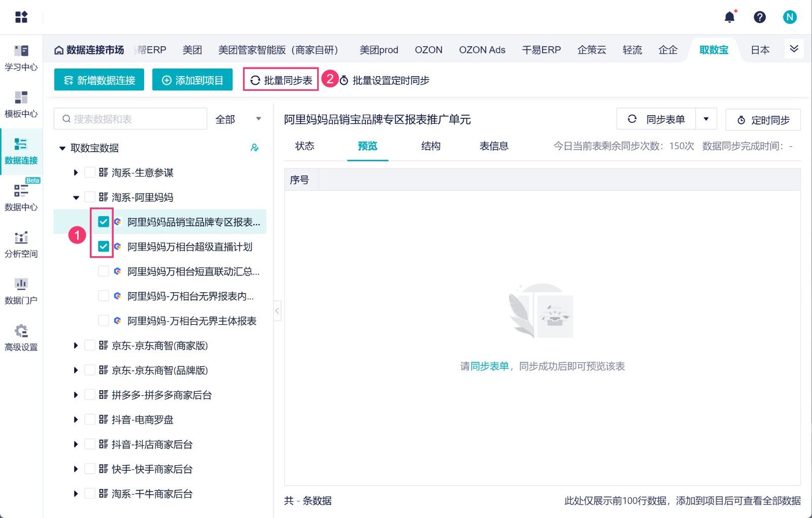The height and width of the screenshot is (518, 812).
Task: Open the 全部 filter dropdown
Action: (x=239, y=119)
